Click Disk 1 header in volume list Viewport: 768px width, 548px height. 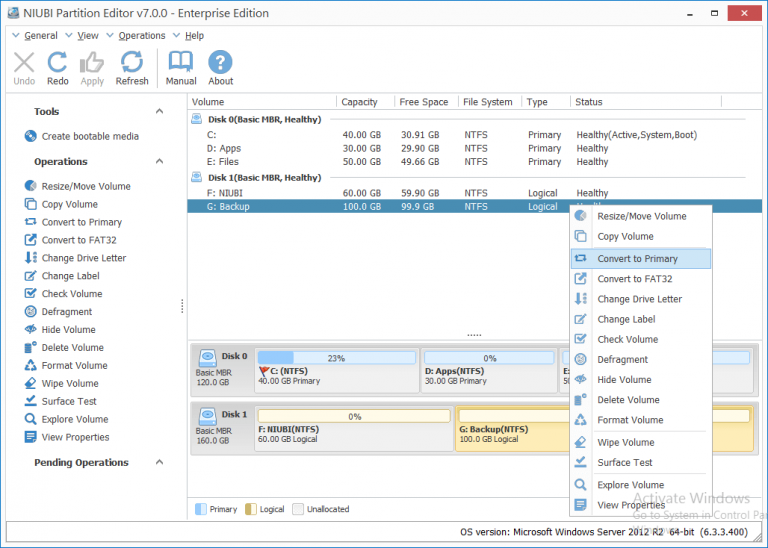coord(264,178)
